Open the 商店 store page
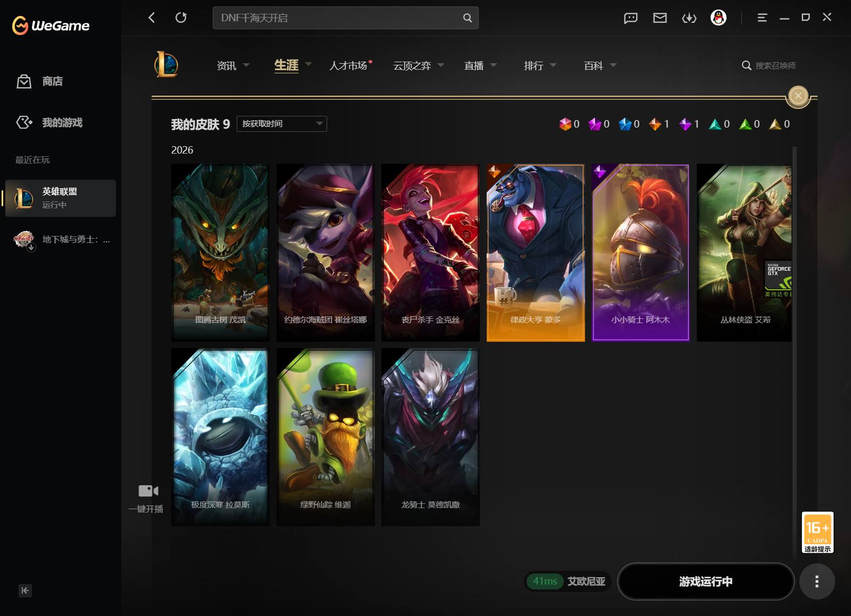The width and height of the screenshot is (851, 616). (39, 81)
